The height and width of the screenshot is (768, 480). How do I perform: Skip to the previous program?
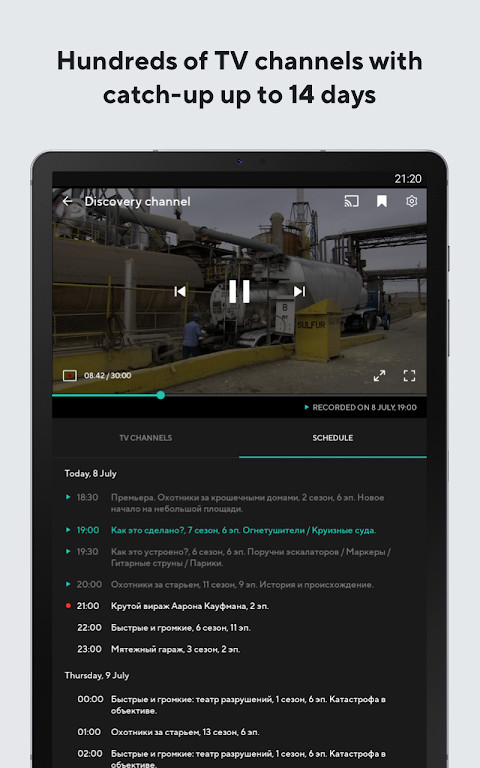pos(180,291)
